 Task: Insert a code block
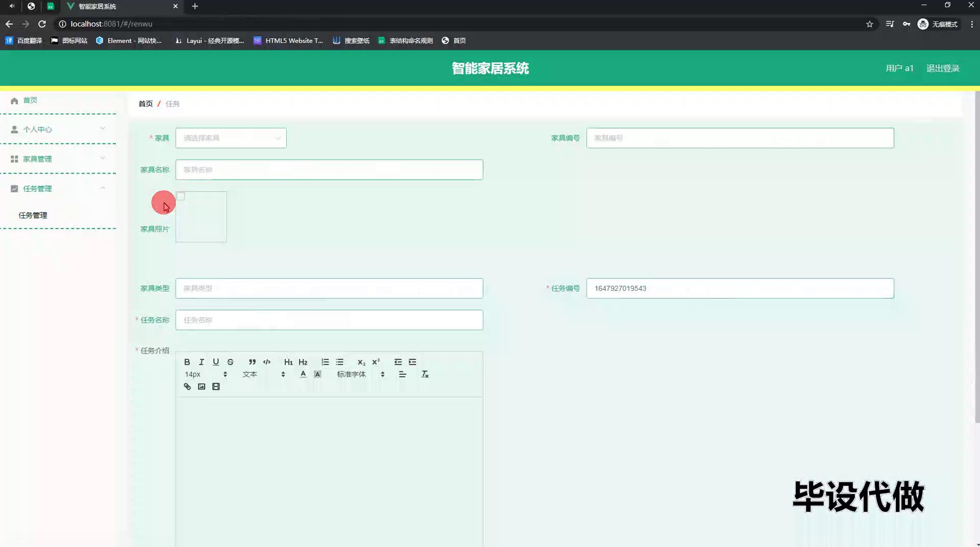point(266,362)
